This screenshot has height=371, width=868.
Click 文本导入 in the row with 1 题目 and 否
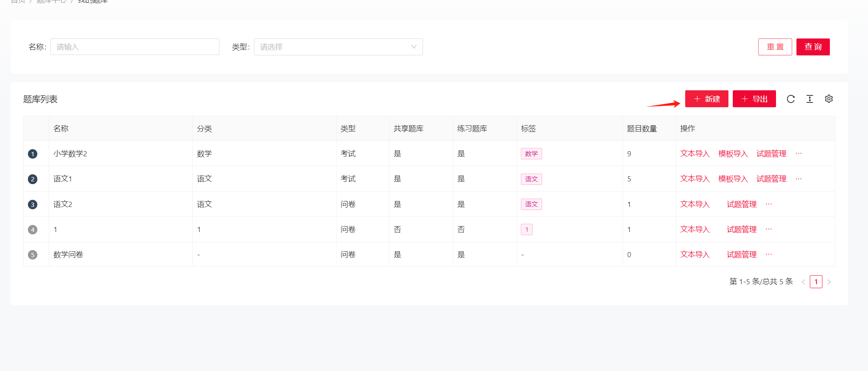tap(695, 229)
